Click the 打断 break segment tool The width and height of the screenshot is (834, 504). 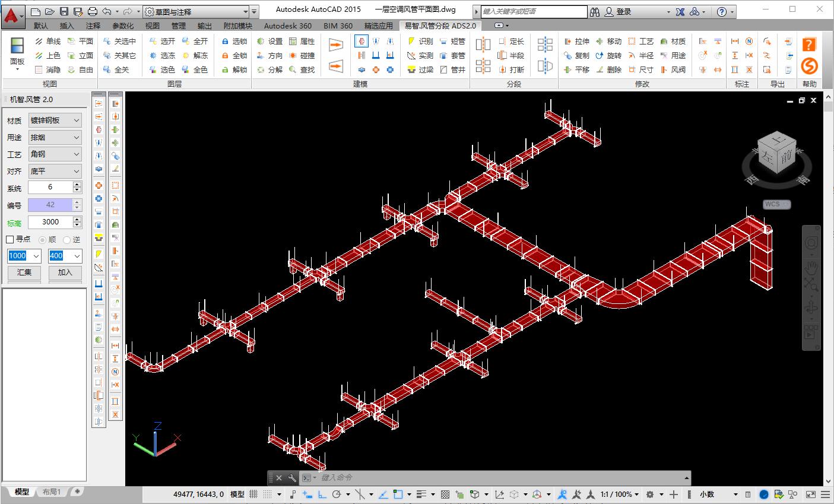510,69
